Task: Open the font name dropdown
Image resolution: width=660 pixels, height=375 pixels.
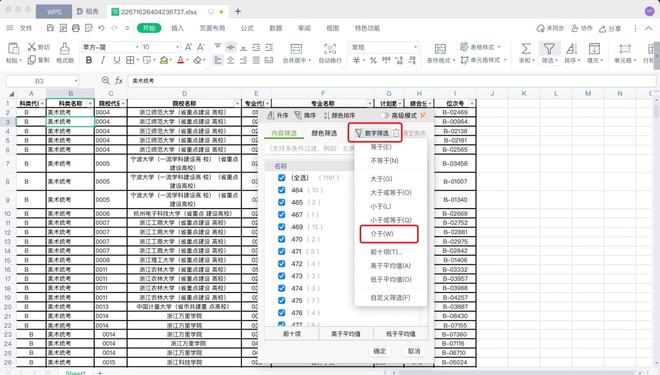Action: click(137, 47)
